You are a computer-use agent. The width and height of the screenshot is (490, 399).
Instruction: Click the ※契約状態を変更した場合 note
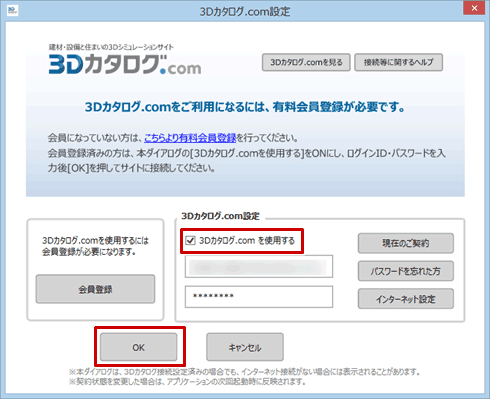[x=188, y=382]
